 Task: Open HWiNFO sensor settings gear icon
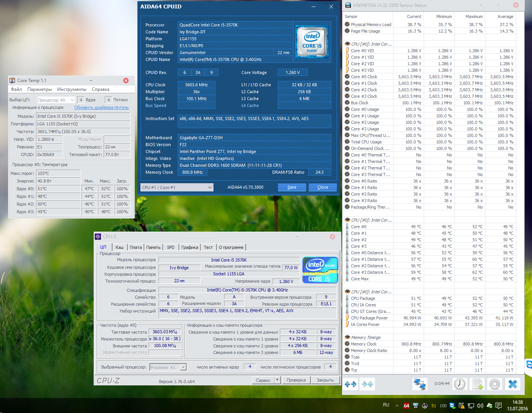pyautogui.click(x=495, y=384)
